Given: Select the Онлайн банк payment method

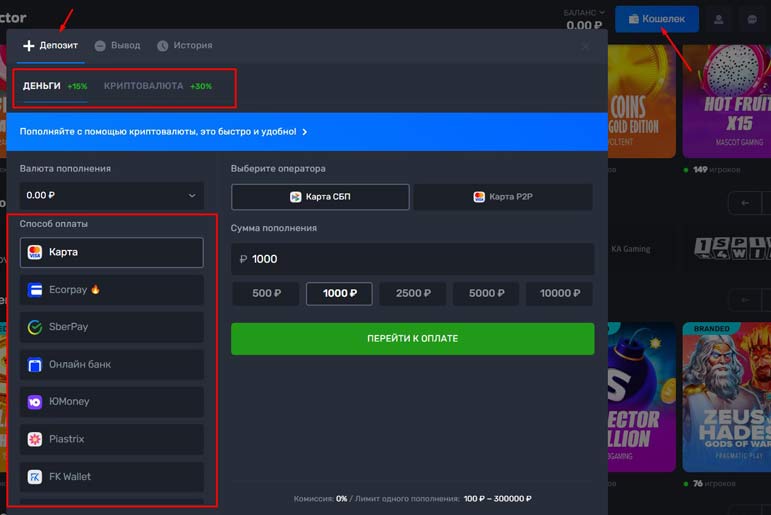Looking at the screenshot, I should 111,364.
